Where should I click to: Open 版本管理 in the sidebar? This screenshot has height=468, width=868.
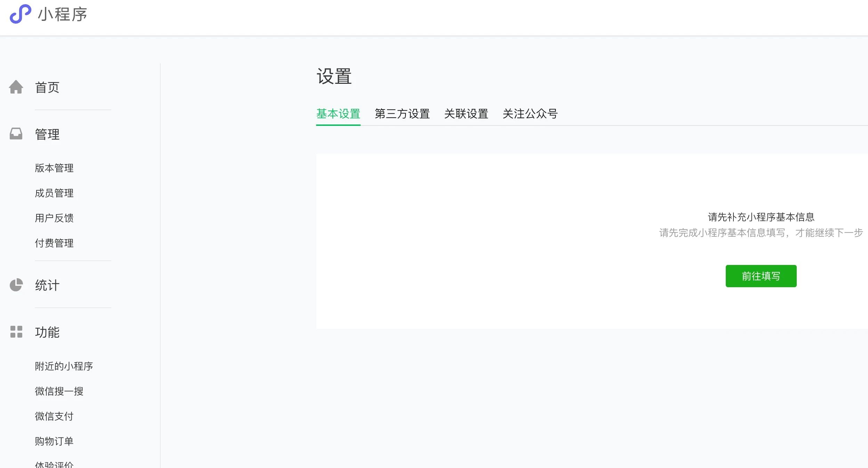pos(54,168)
